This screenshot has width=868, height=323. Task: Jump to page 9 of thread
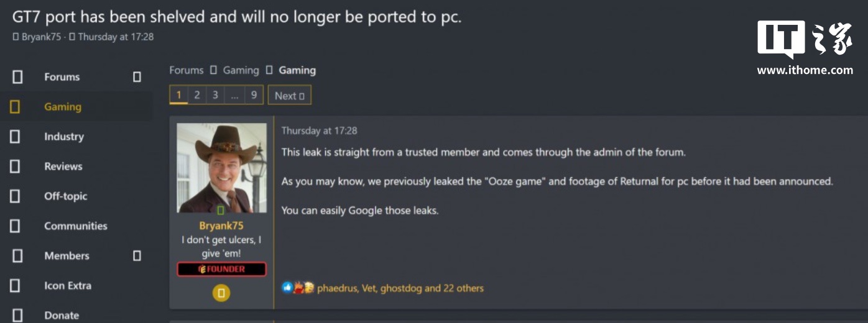coord(254,95)
